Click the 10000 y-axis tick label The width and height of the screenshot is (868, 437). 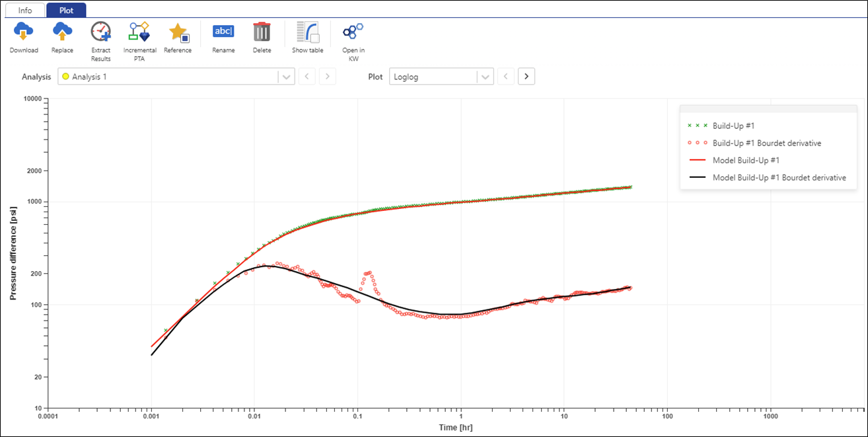(x=32, y=99)
